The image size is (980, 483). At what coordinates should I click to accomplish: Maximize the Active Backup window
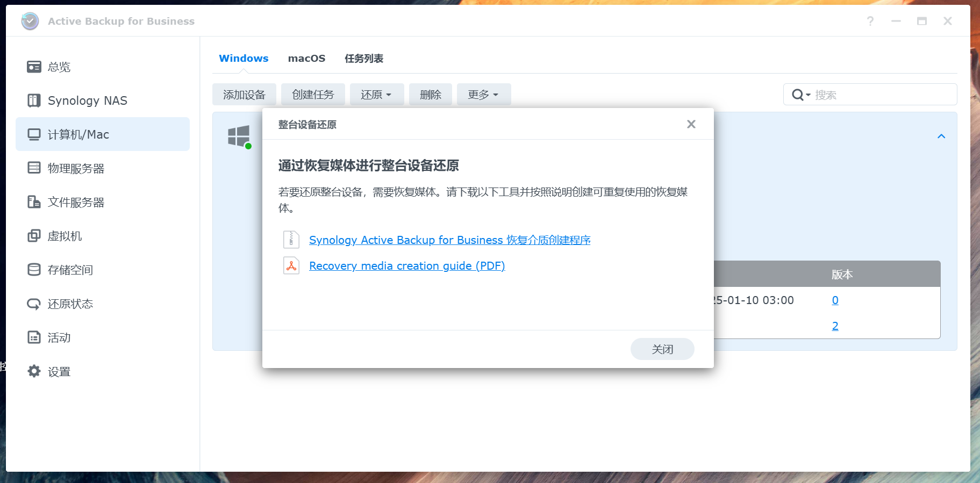click(922, 21)
